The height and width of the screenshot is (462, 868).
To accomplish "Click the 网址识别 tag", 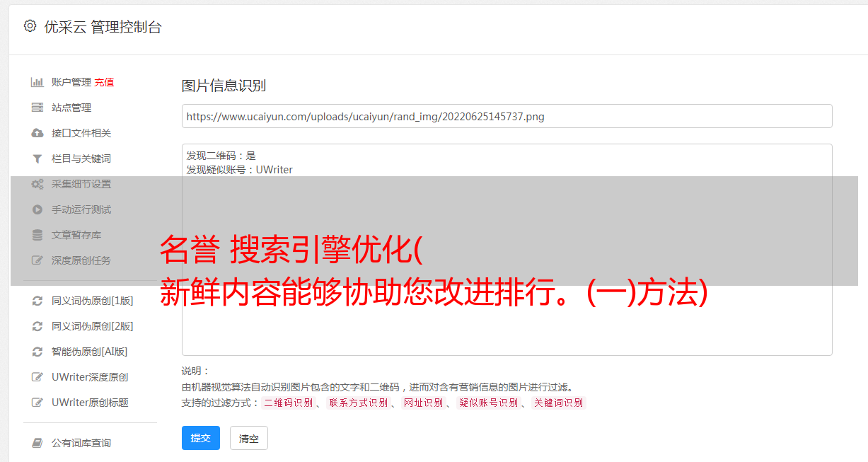I will pyautogui.click(x=423, y=403).
